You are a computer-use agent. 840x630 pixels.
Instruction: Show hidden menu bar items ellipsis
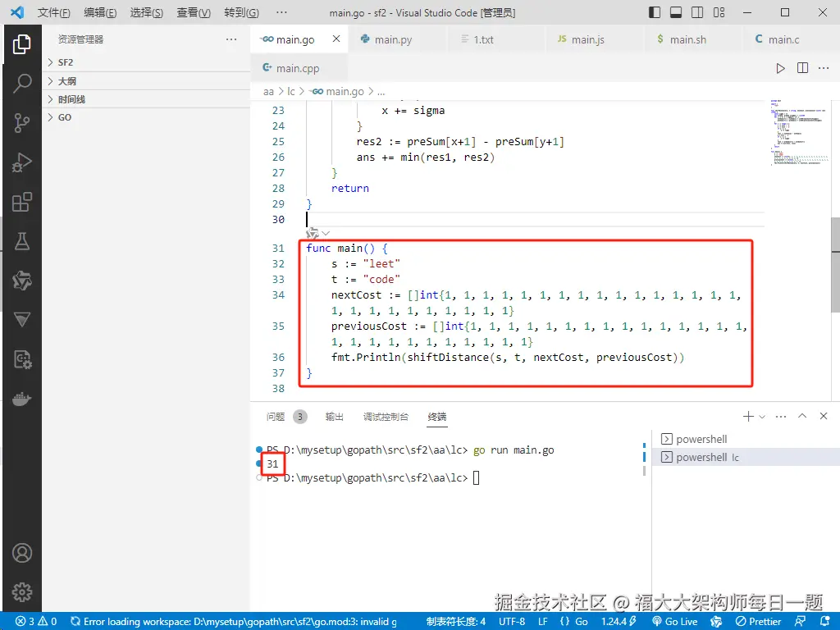pos(281,12)
